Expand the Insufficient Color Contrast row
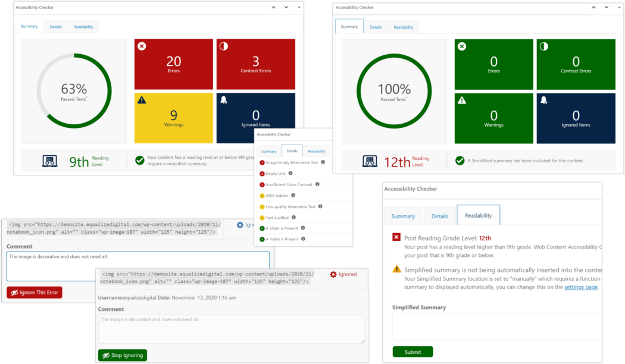The image size is (625, 364). pos(303,184)
